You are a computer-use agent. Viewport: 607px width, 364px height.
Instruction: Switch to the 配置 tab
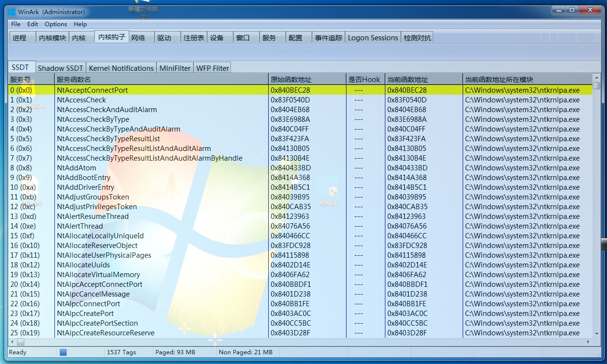[x=299, y=37]
